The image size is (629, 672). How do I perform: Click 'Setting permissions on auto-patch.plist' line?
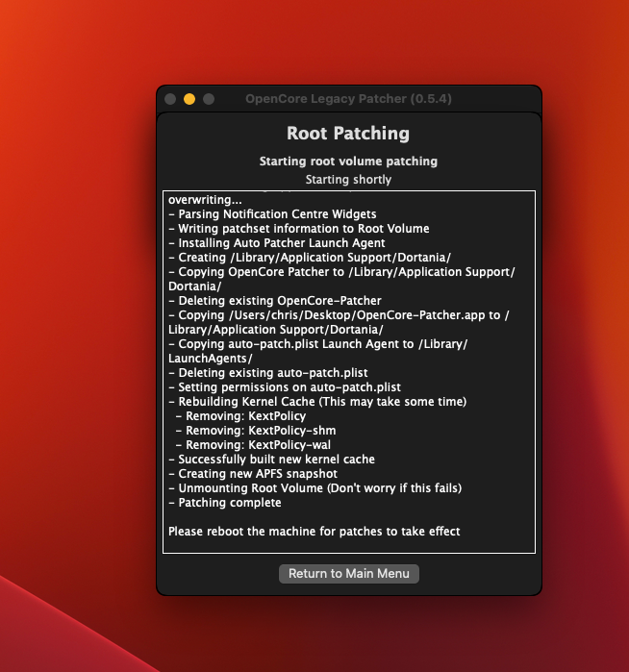click(x=285, y=387)
